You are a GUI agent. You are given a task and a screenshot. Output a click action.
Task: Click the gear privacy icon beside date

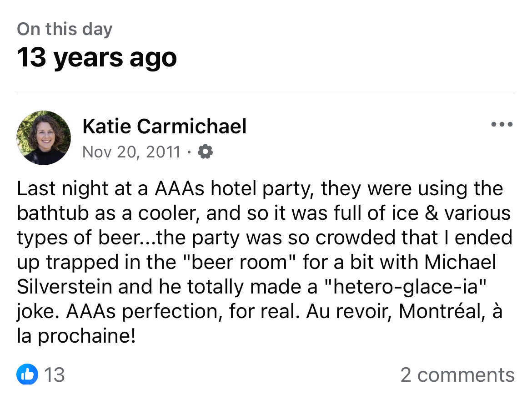(206, 152)
